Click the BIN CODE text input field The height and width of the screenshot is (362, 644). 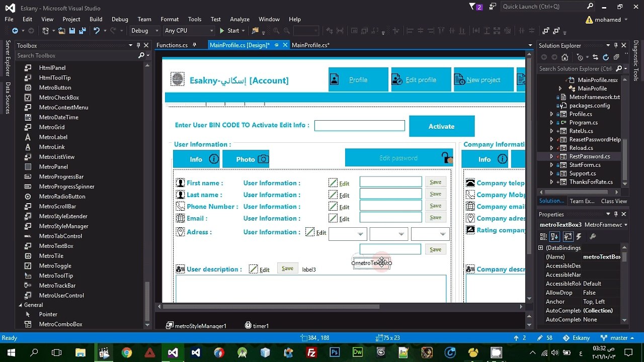point(360,126)
